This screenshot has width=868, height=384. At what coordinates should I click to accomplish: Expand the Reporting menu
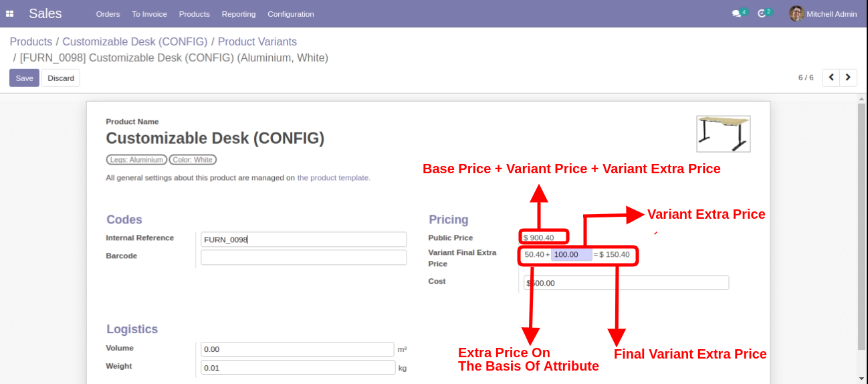pos(238,14)
